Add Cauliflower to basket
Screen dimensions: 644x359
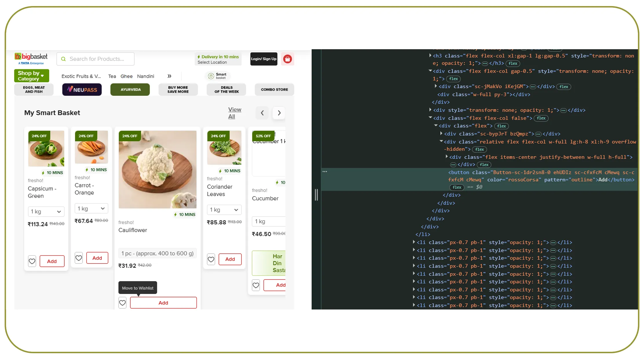click(x=163, y=303)
